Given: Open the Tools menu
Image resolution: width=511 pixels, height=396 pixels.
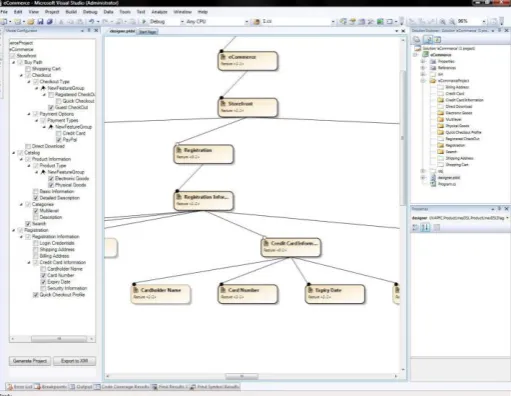Looking at the screenshot, I should click(x=125, y=12).
